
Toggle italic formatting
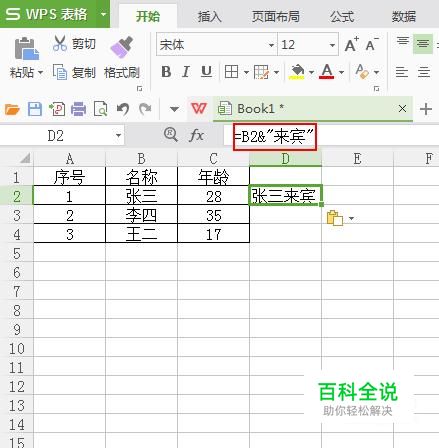[x=186, y=72]
